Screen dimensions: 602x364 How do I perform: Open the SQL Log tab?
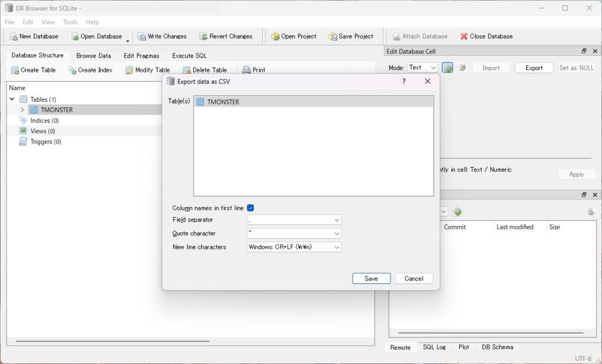click(434, 347)
